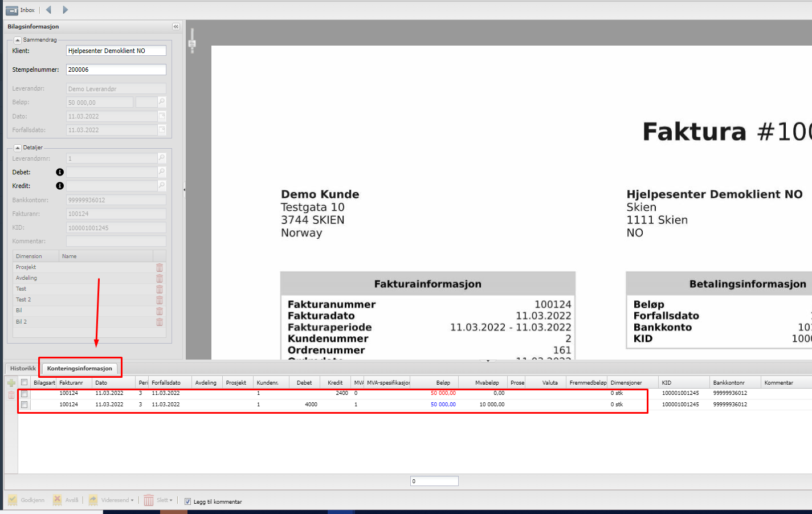Open calendar icon for Forfallsdato field
The height and width of the screenshot is (514, 812).
[162, 130]
